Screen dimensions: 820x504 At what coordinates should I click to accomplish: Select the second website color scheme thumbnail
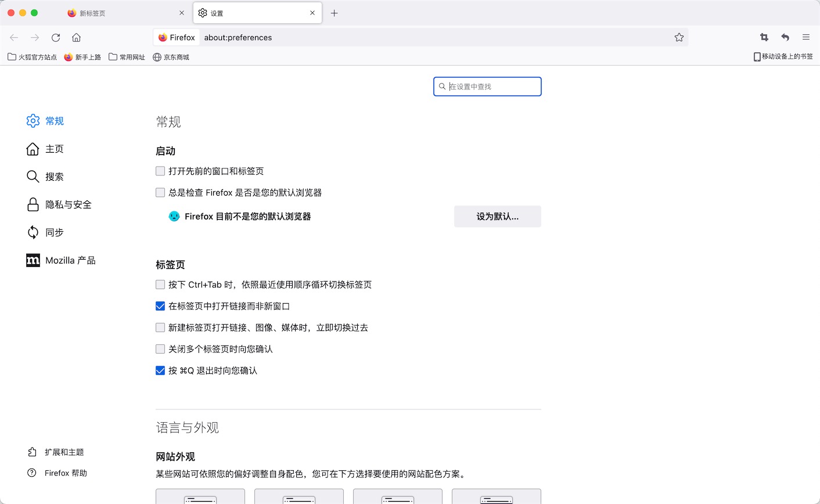299,496
